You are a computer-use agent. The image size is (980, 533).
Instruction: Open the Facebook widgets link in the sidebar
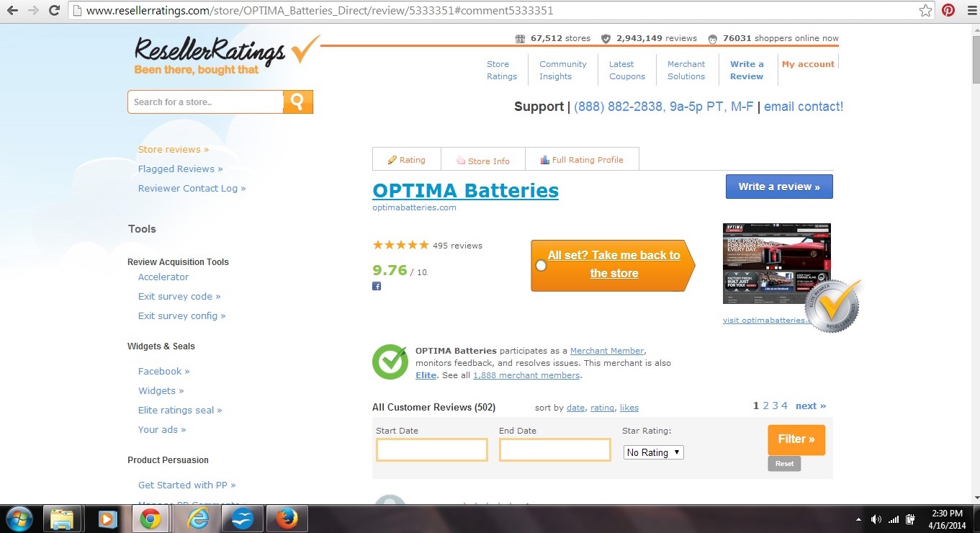click(164, 372)
